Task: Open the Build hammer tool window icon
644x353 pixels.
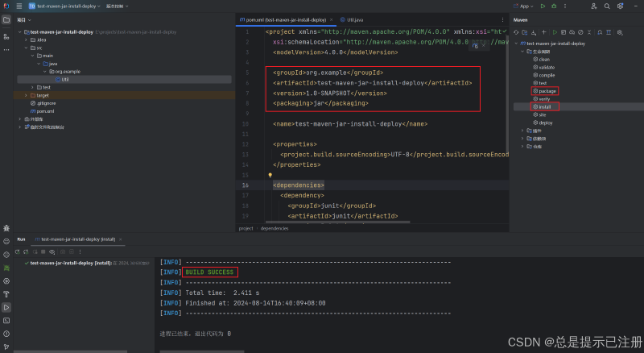Action: coord(6,294)
